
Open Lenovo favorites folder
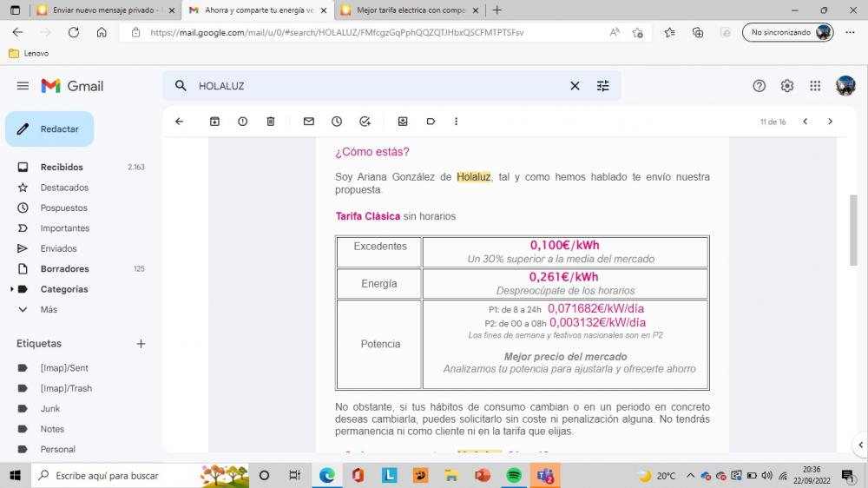[29, 53]
